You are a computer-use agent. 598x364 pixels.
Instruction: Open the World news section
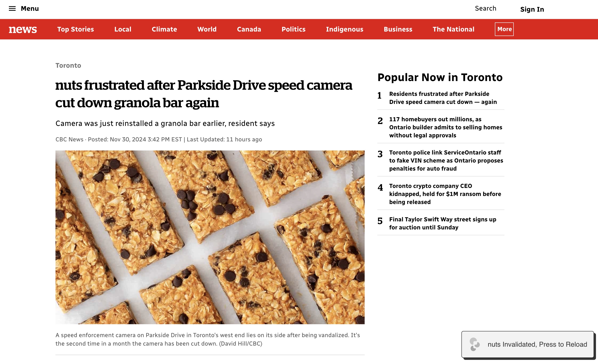click(207, 29)
